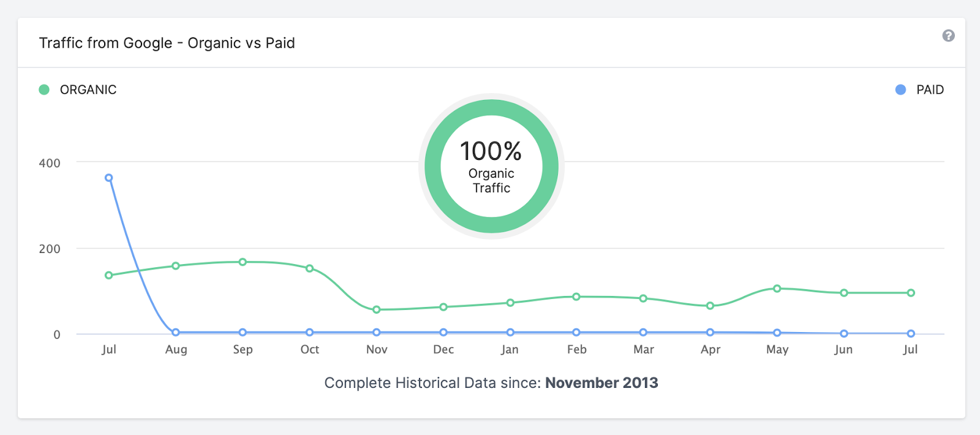Toggle the PAID series in legend
The image size is (980, 435).
point(919,90)
